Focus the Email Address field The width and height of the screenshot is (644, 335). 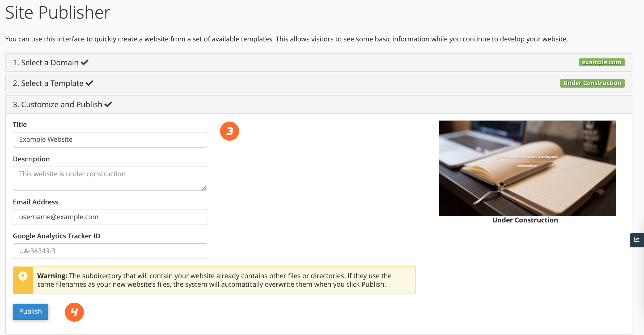point(110,217)
